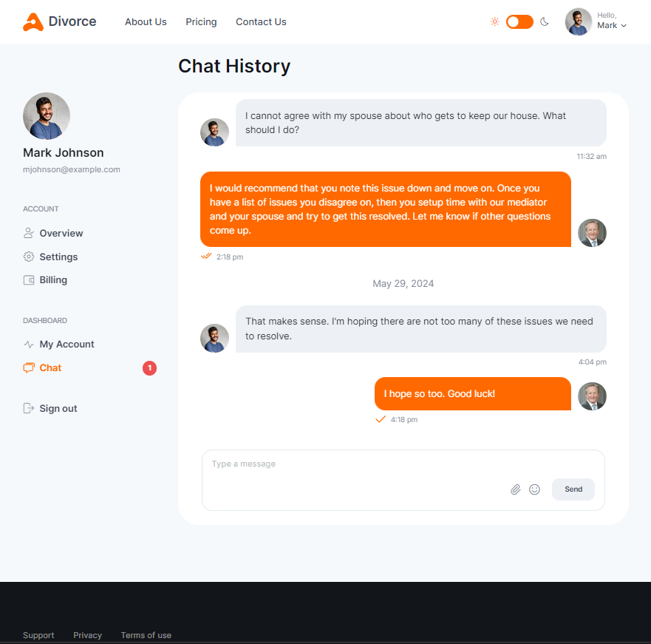Send the message with Send button
Viewport: 651px width, 644px height.
coord(573,489)
